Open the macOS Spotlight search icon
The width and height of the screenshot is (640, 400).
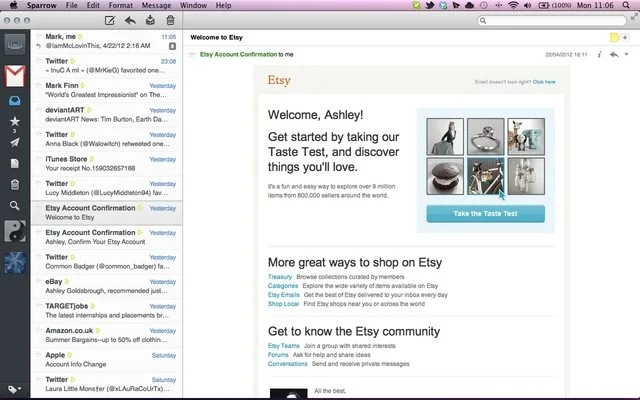[626, 5]
